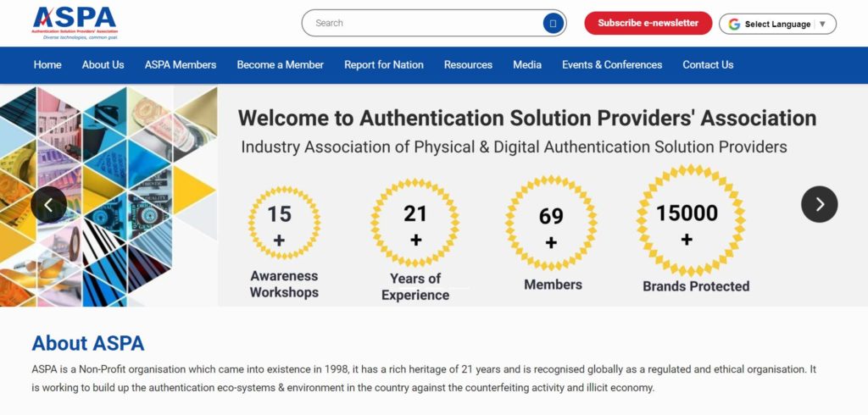Click the ASPA logo
This screenshot has width=868, height=415.
[x=75, y=23]
